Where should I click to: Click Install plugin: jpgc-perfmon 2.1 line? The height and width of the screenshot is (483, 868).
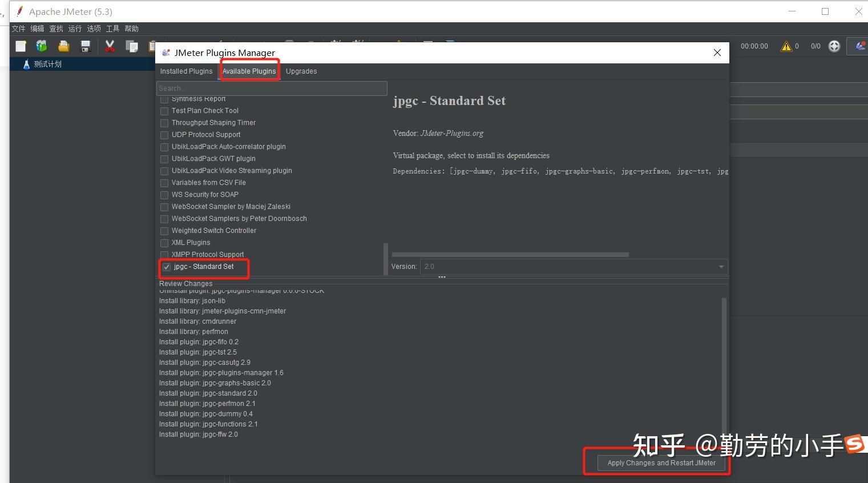pyautogui.click(x=207, y=404)
